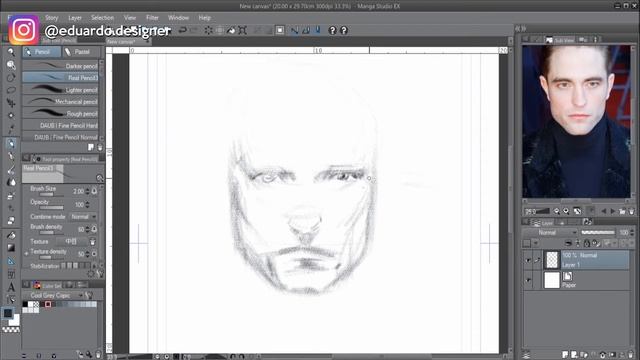The width and height of the screenshot is (640, 360).
Task: Toggle snap to ruler icon in command bar
Action: tap(295, 30)
